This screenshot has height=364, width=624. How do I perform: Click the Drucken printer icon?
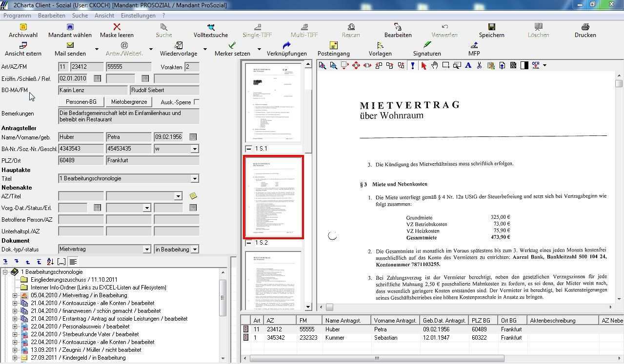click(x=585, y=27)
